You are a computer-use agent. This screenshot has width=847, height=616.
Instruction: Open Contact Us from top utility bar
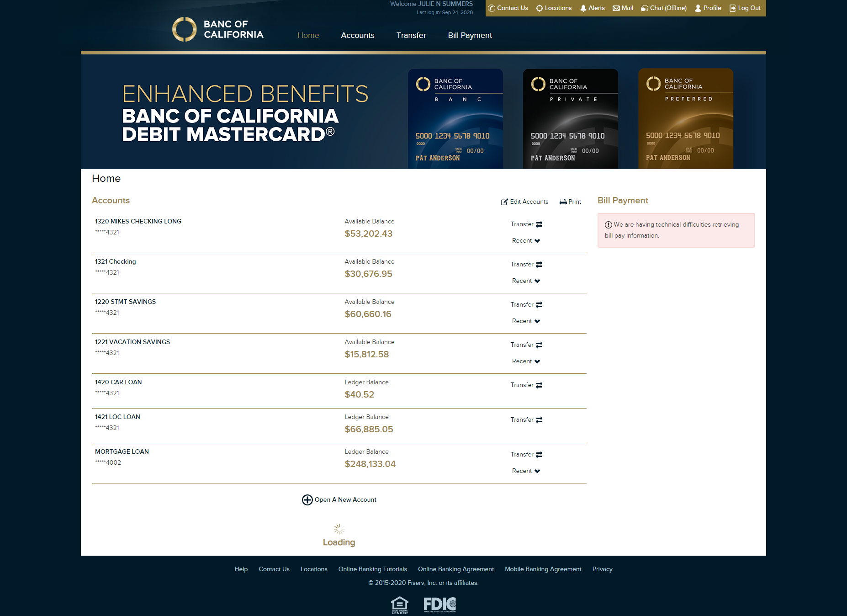point(508,8)
